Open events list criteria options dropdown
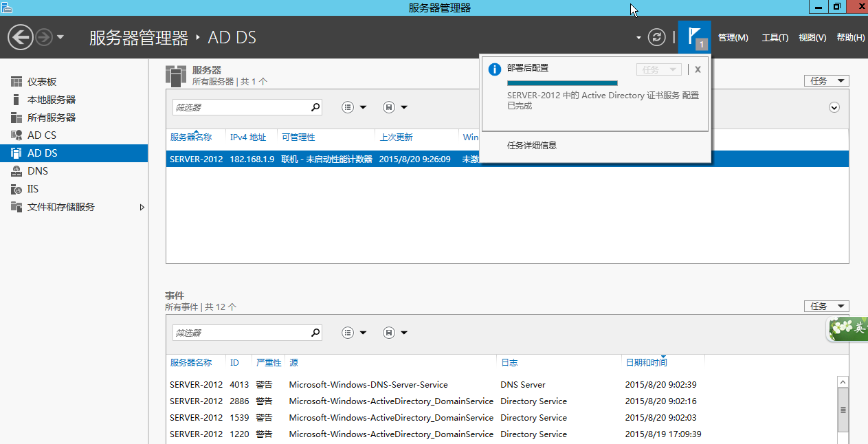868x444 pixels. [x=355, y=333]
